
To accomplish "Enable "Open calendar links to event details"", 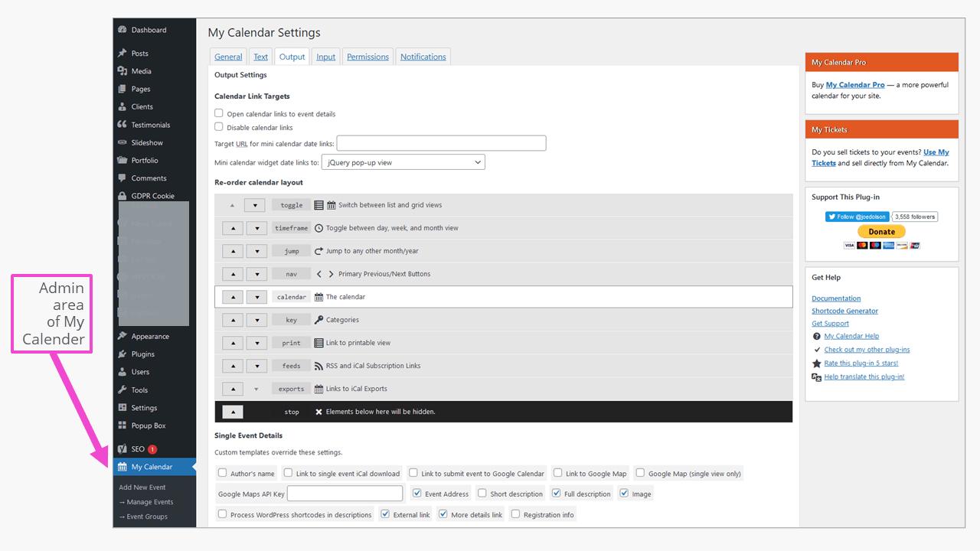I will [x=219, y=112].
